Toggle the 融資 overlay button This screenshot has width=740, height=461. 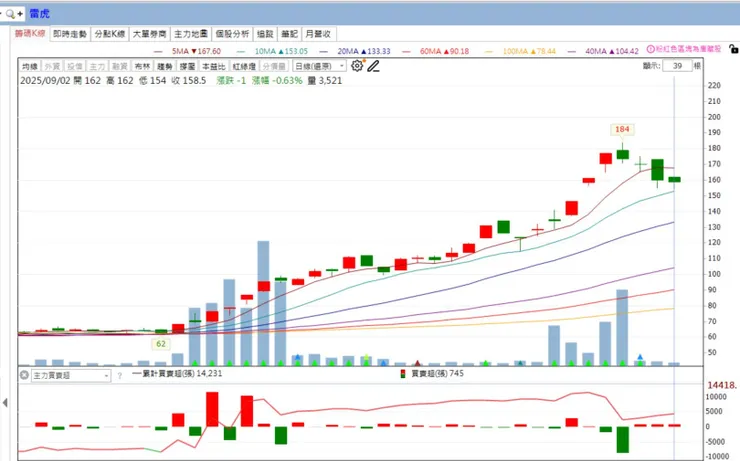coord(120,66)
